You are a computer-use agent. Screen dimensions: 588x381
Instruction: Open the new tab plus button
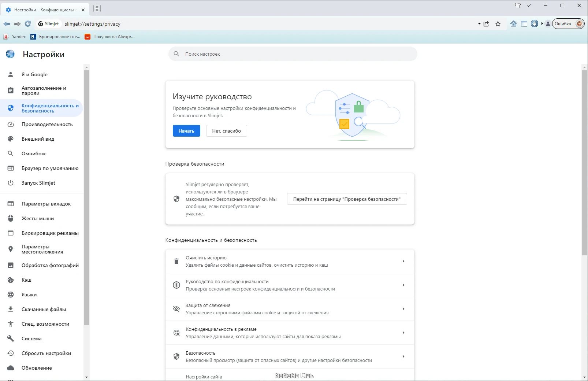coord(97,8)
